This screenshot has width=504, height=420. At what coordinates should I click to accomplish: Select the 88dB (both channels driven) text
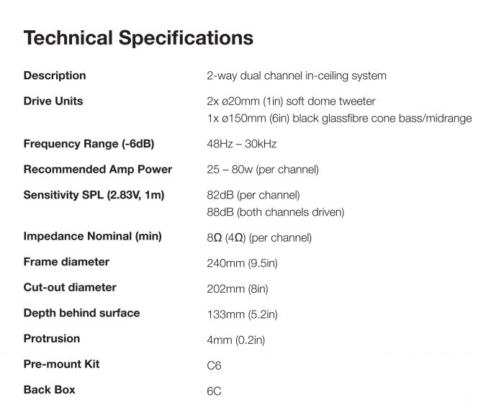(275, 212)
